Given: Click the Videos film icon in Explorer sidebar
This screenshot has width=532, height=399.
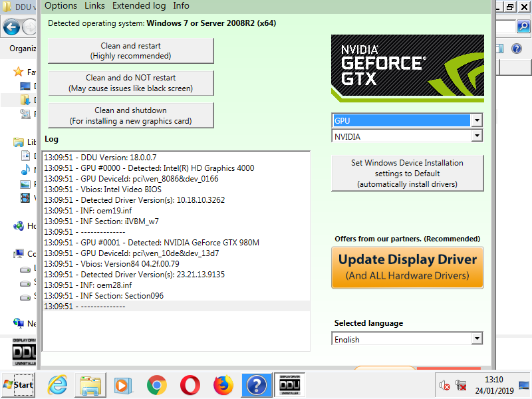Looking at the screenshot, I should pos(25,198).
